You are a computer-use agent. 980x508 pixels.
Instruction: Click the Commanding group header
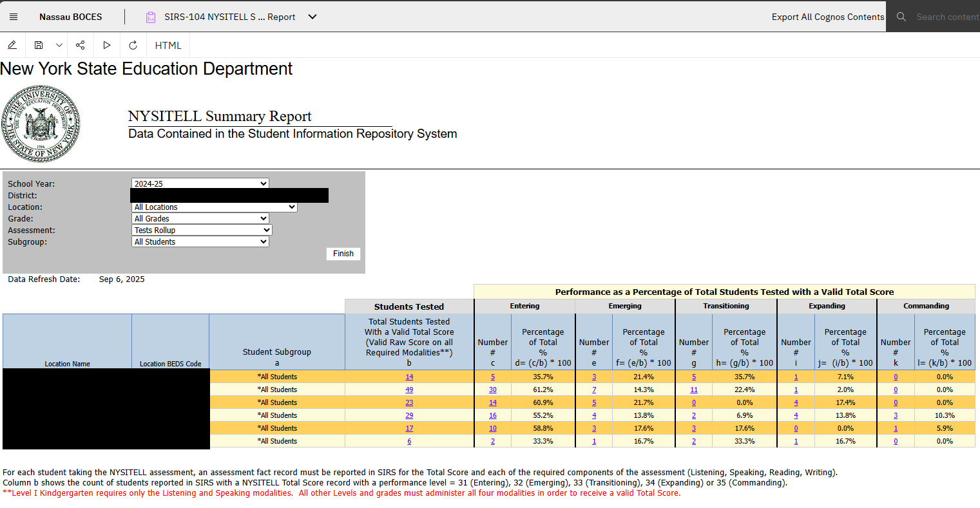pyautogui.click(x=926, y=306)
